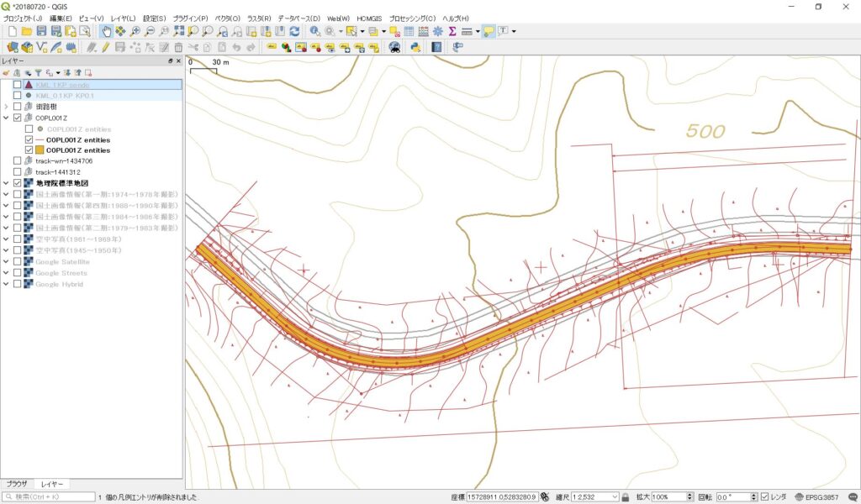
Task: Click the filter legend icon in layers panel
Action: click(x=38, y=73)
